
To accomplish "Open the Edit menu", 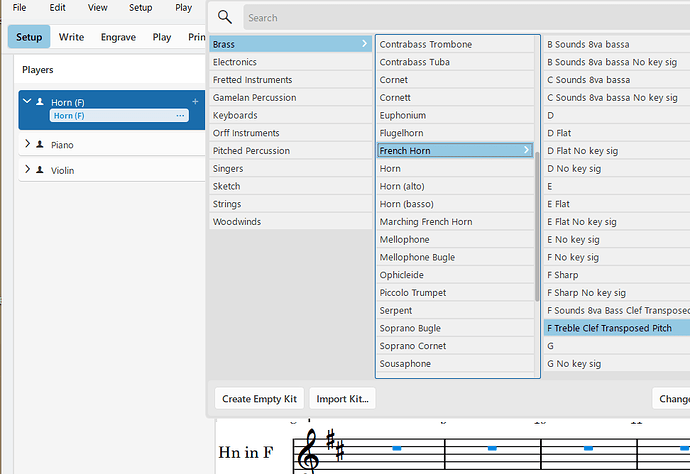I will pos(58,7).
